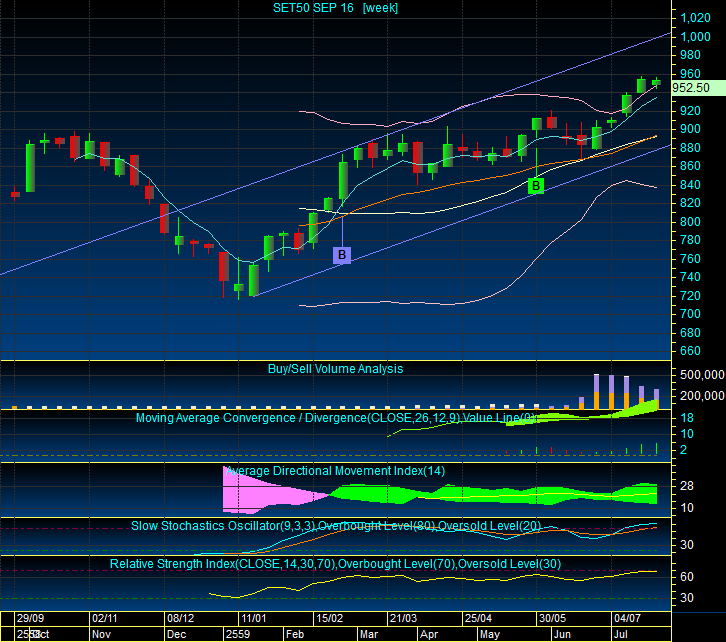
Task: Click the 500,000 volume axis value
Action: [x=702, y=375]
